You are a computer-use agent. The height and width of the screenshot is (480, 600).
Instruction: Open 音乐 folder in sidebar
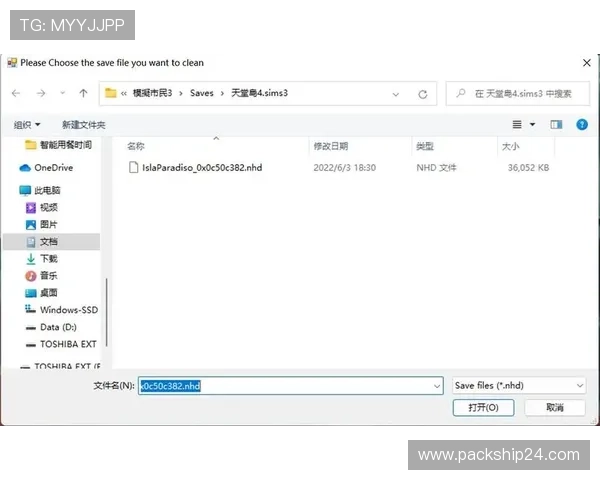41,276
